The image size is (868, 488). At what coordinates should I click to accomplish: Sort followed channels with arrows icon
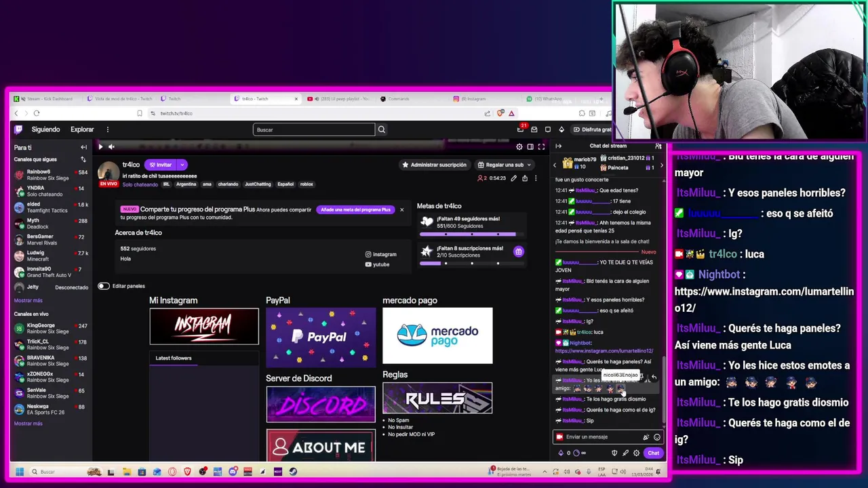tap(83, 159)
